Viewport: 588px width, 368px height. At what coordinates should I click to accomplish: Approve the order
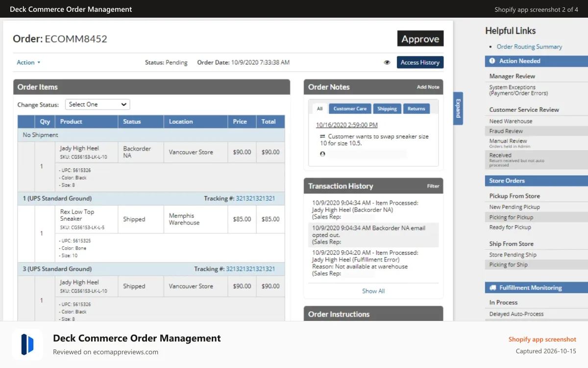coord(420,39)
